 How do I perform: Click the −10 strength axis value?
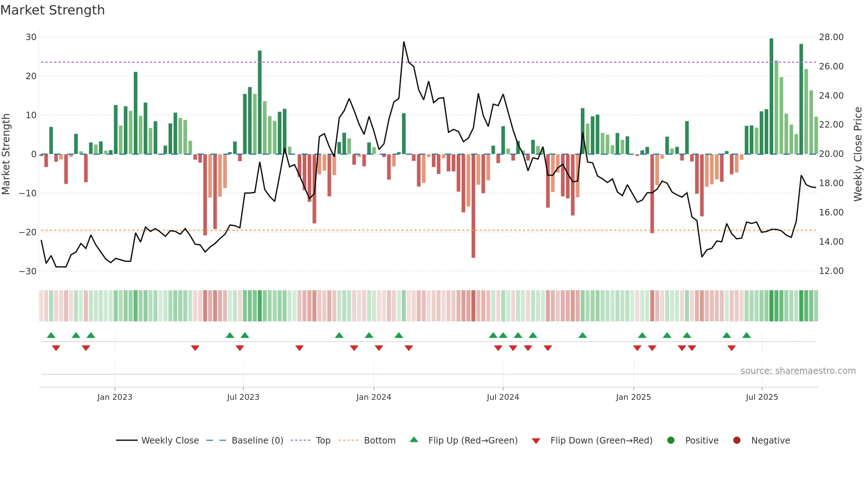point(28,193)
